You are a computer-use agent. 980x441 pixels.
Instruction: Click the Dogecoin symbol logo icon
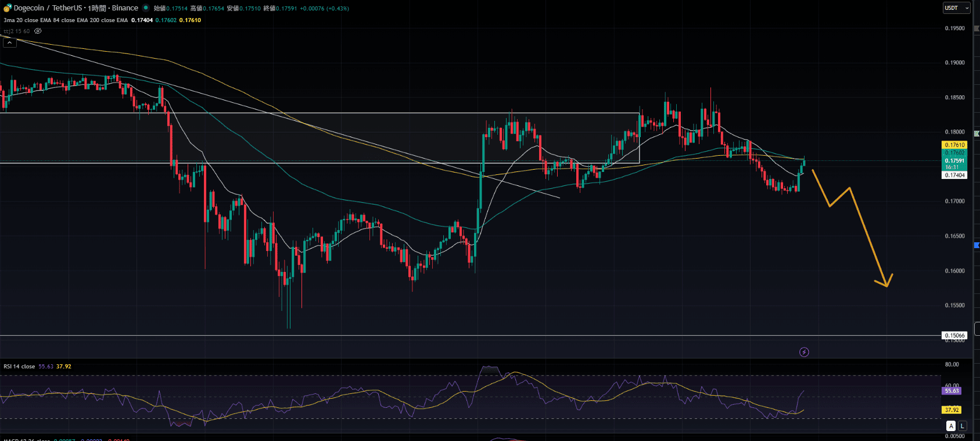coord(8,8)
